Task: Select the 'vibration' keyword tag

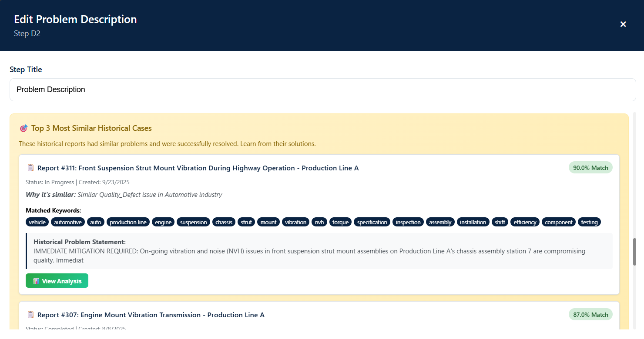Action: (295, 222)
